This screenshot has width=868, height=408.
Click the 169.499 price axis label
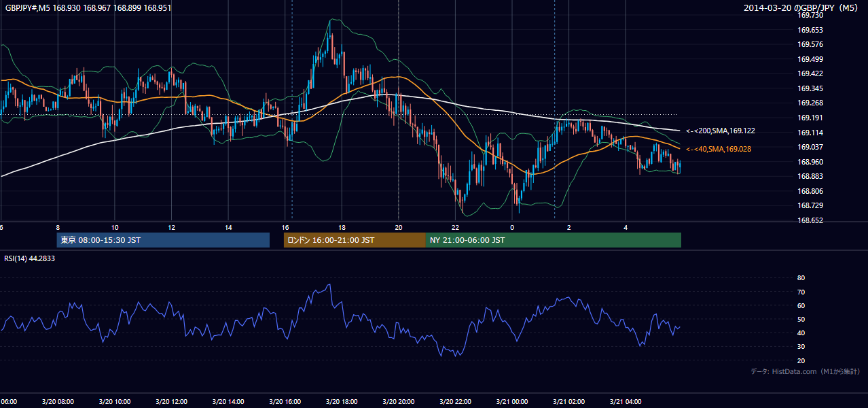810,59
